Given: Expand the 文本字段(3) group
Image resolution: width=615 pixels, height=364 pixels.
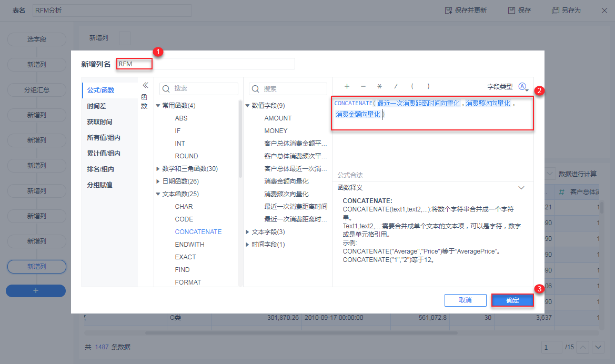Looking at the screenshot, I should [247, 232].
